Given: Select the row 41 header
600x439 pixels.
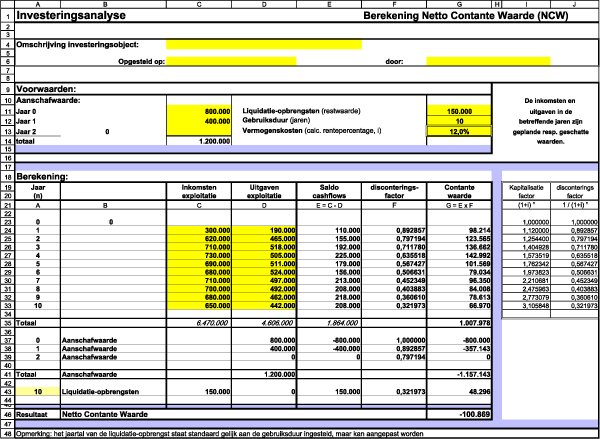Looking at the screenshot, I should click(7, 374).
